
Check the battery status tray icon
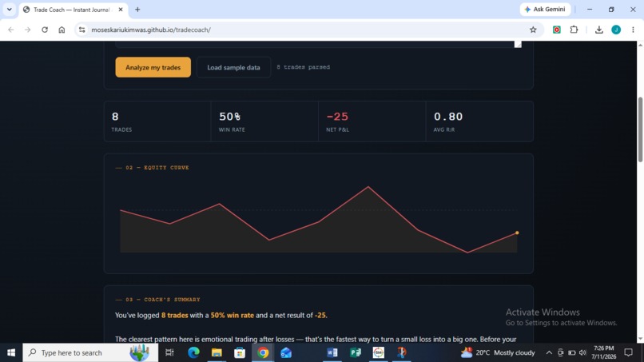pyautogui.click(x=572, y=352)
